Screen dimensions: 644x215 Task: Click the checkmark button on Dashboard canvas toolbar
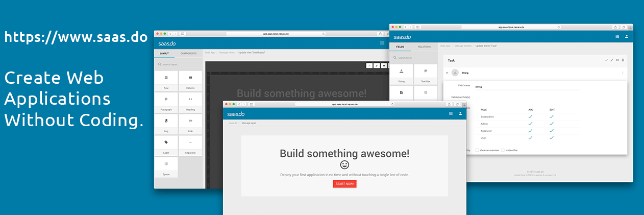[x=369, y=66]
